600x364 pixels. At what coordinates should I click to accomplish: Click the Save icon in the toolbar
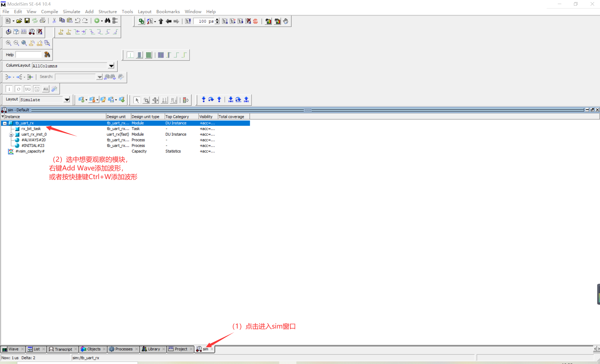pyautogui.click(x=27, y=21)
